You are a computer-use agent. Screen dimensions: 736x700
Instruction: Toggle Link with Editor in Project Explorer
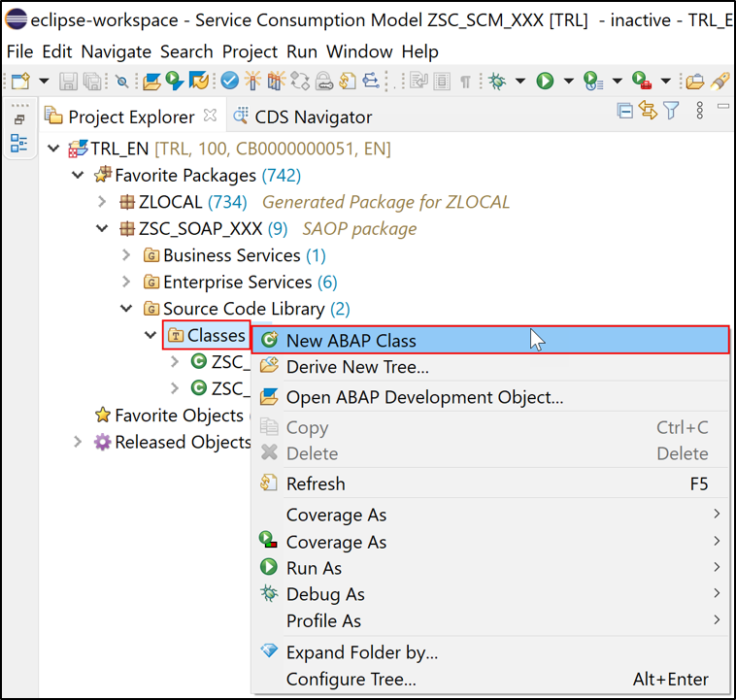649,111
